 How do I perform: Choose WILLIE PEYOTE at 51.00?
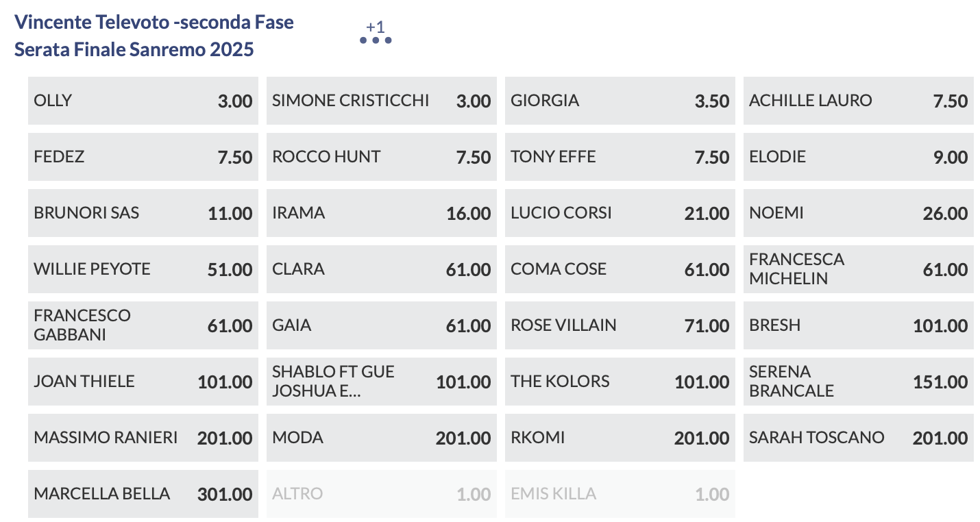(x=143, y=269)
